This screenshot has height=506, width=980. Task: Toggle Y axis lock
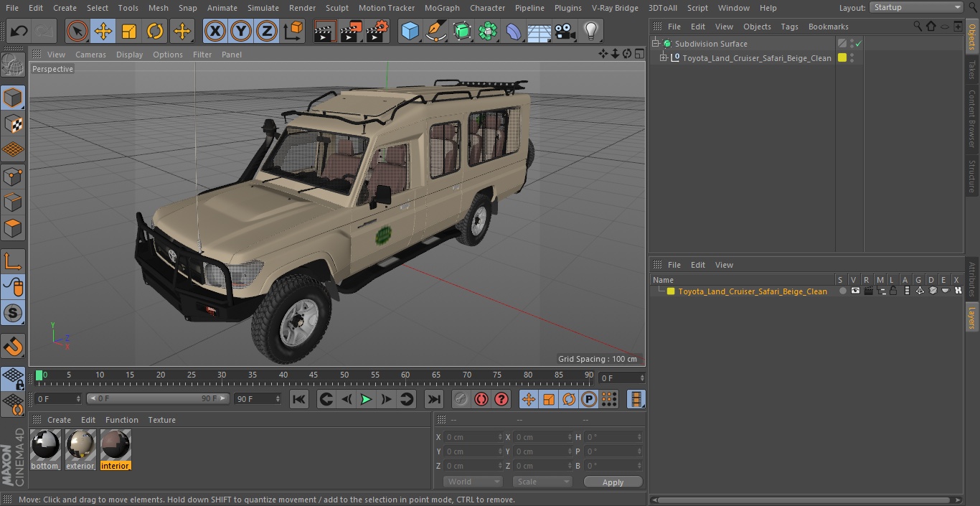tap(241, 31)
